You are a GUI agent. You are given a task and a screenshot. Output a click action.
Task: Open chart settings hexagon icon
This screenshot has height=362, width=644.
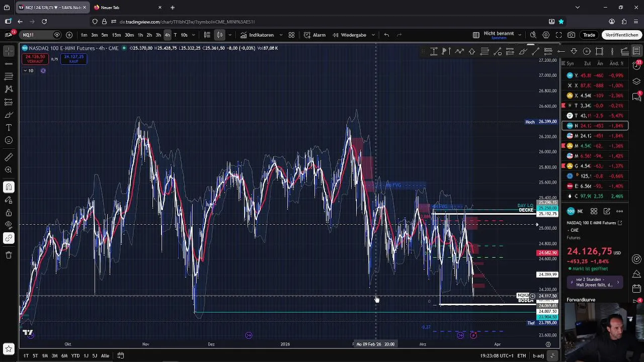pos(546,35)
